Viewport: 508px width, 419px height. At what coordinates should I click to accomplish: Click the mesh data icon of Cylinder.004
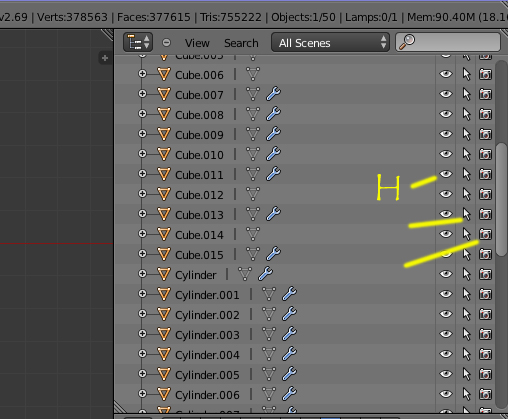pyautogui.click(x=269, y=354)
